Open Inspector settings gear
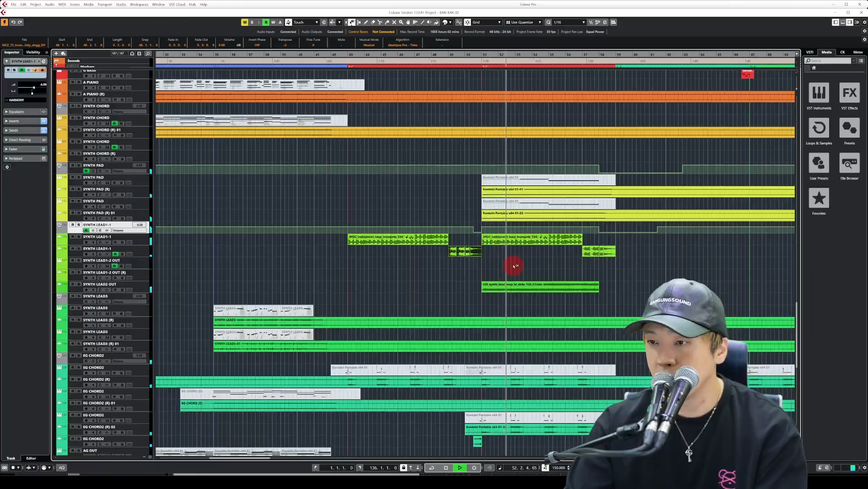 7,167
